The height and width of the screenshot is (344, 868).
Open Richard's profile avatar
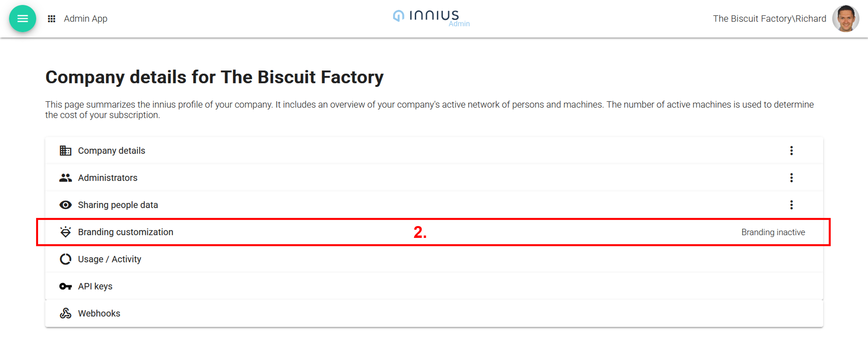click(x=845, y=19)
